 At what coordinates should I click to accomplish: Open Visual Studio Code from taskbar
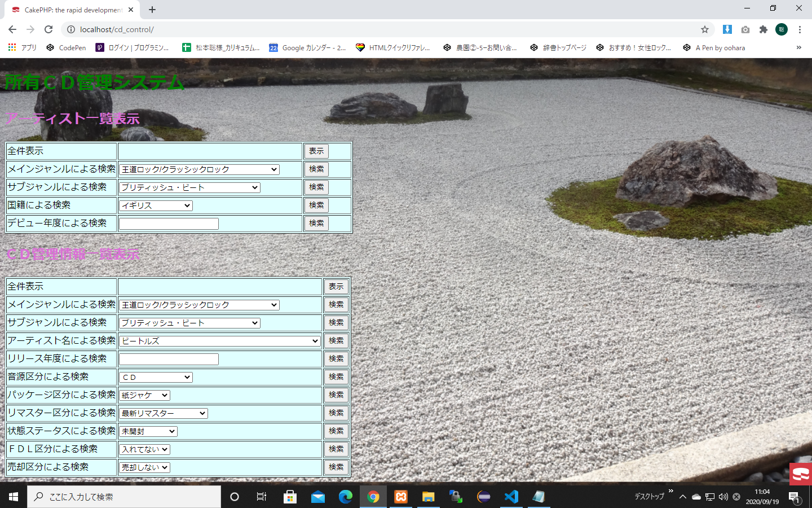(511, 497)
